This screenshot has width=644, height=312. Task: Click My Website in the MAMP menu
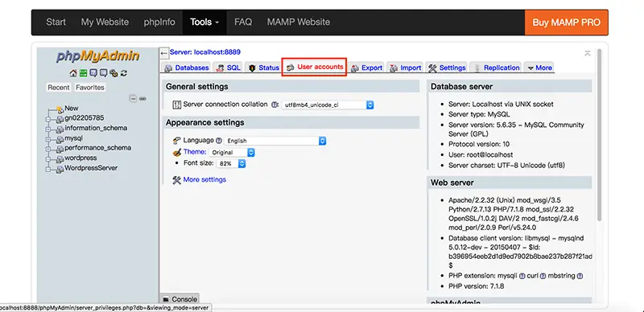[105, 23]
